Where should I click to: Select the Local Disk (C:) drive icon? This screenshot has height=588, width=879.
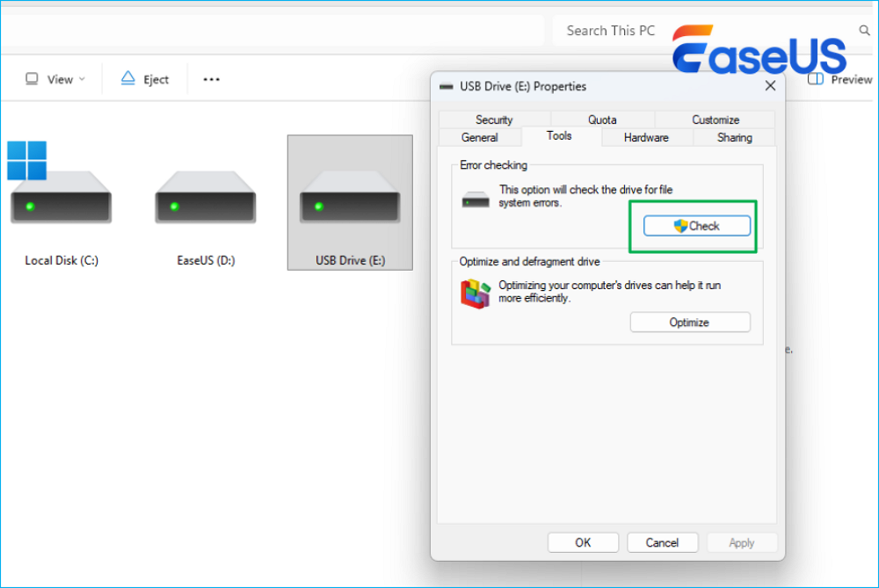[61, 198]
